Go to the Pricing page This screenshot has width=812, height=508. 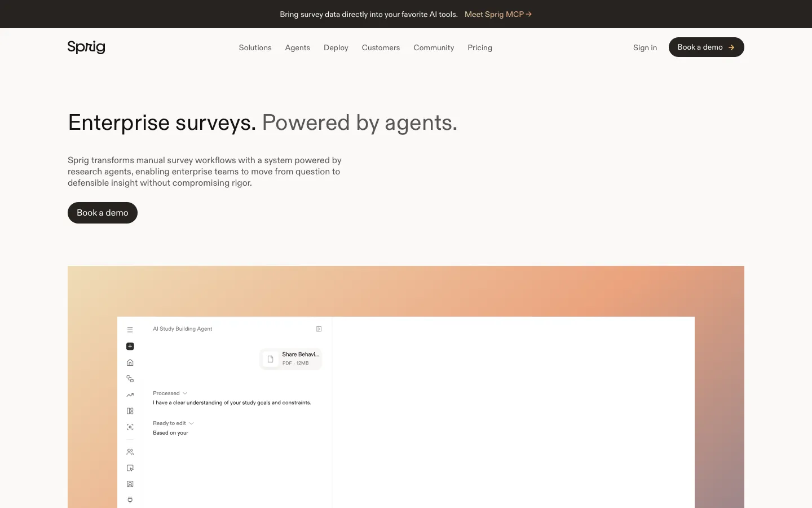480,48
